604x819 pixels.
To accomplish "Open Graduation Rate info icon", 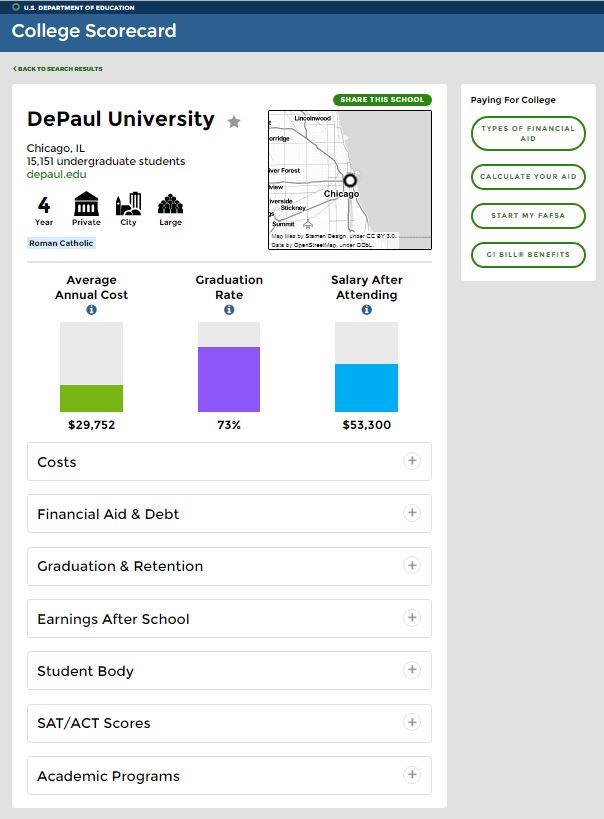I will pyautogui.click(x=229, y=310).
